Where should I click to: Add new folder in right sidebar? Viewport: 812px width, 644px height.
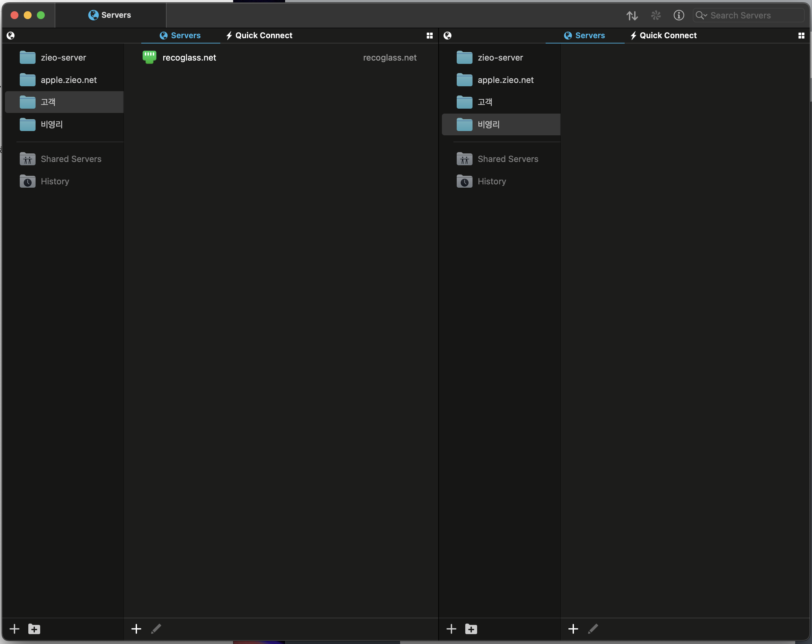coord(471,629)
